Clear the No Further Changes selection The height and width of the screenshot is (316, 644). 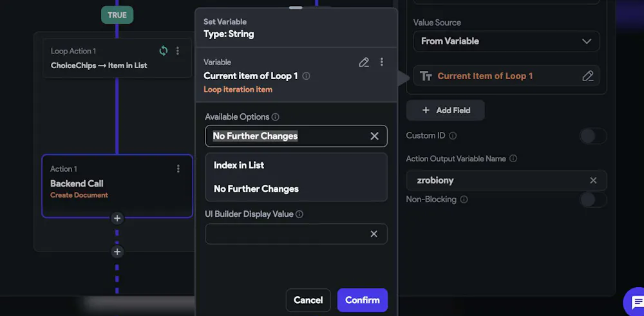point(374,136)
